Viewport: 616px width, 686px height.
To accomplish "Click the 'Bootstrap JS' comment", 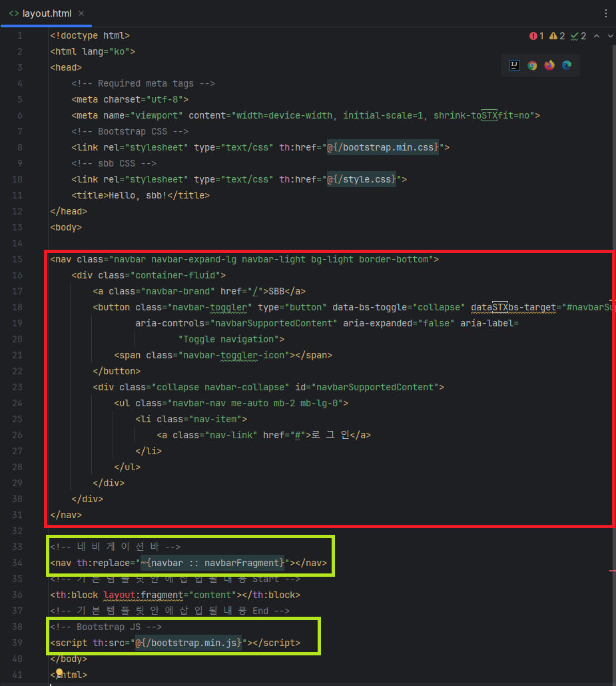I will (x=106, y=627).
